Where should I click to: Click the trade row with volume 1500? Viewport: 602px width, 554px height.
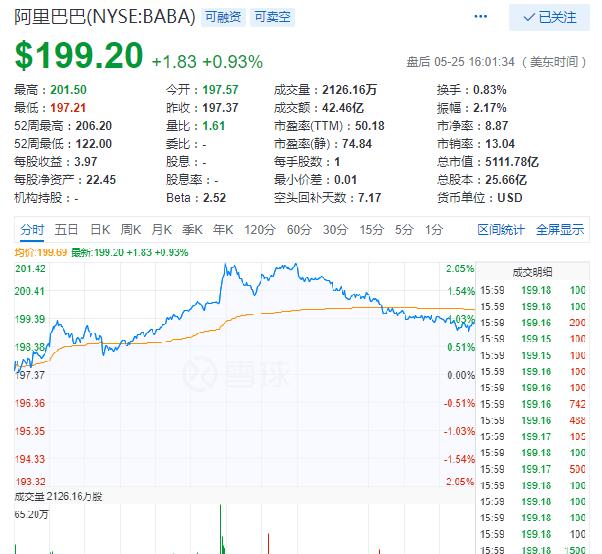coord(533,550)
